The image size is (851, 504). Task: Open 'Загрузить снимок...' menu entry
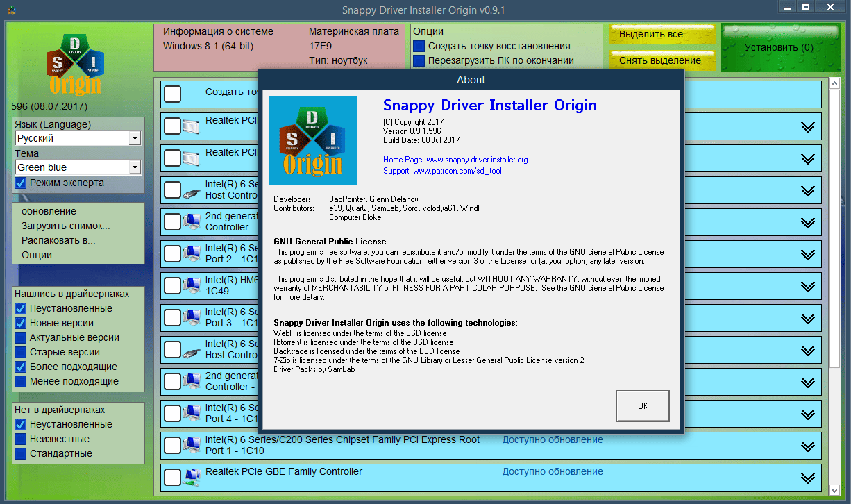pyautogui.click(x=66, y=226)
